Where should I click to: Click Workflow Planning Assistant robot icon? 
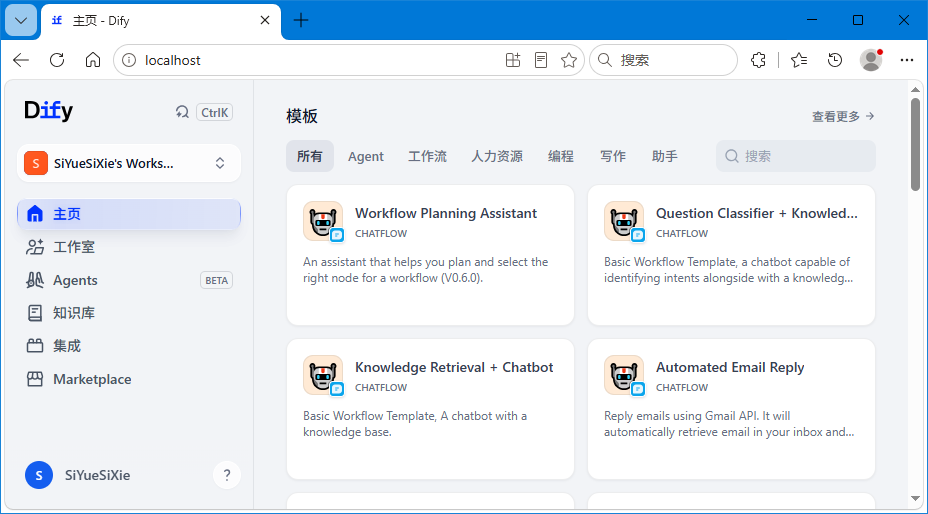(x=323, y=221)
